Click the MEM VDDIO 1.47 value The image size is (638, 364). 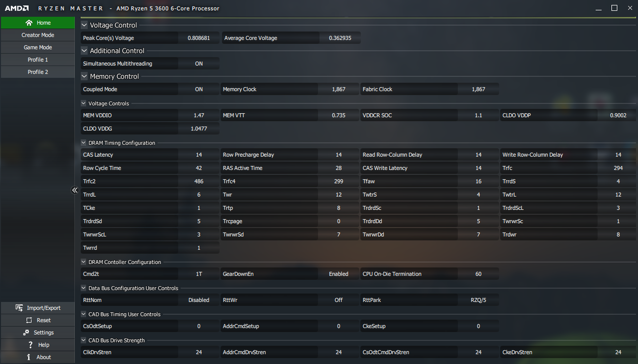click(199, 115)
